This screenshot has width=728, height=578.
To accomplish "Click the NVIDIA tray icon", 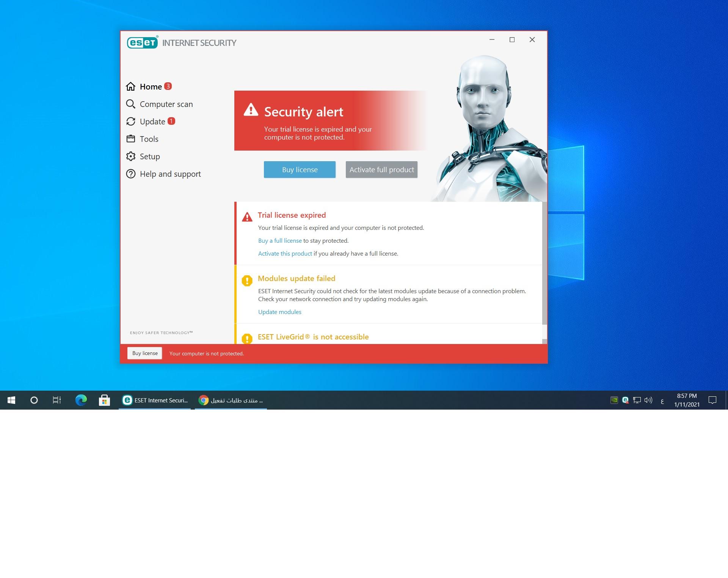I will tap(614, 400).
